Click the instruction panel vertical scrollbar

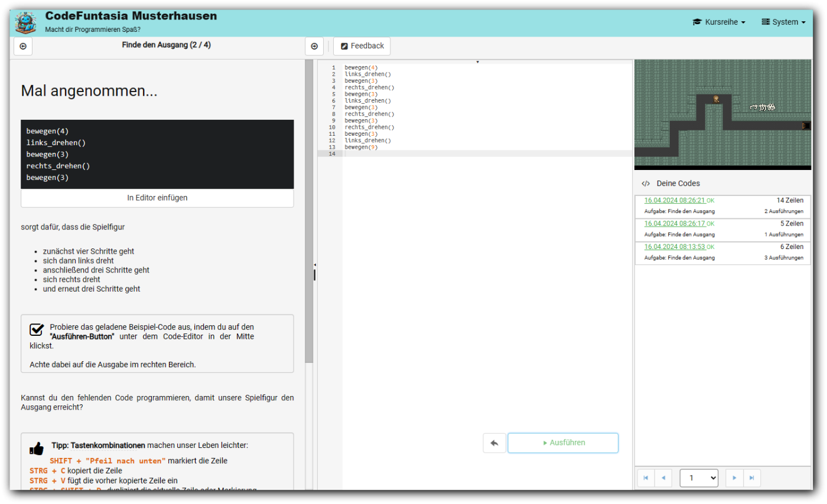point(309,212)
